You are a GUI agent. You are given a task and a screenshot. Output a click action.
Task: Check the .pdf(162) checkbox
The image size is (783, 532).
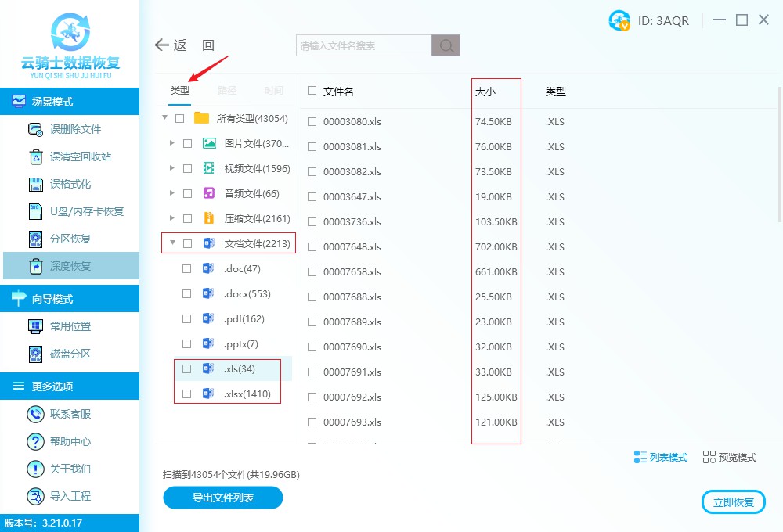pyautogui.click(x=187, y=318)
